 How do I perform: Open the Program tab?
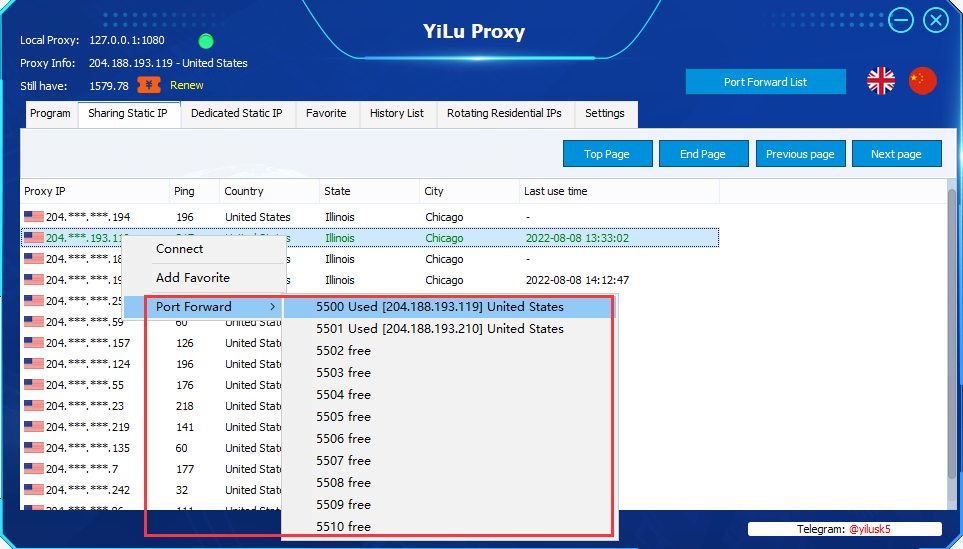[50, 114]
